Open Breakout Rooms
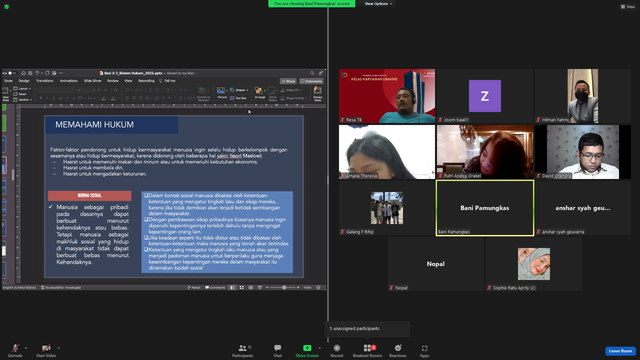The image size is (640, 360). 367,350
